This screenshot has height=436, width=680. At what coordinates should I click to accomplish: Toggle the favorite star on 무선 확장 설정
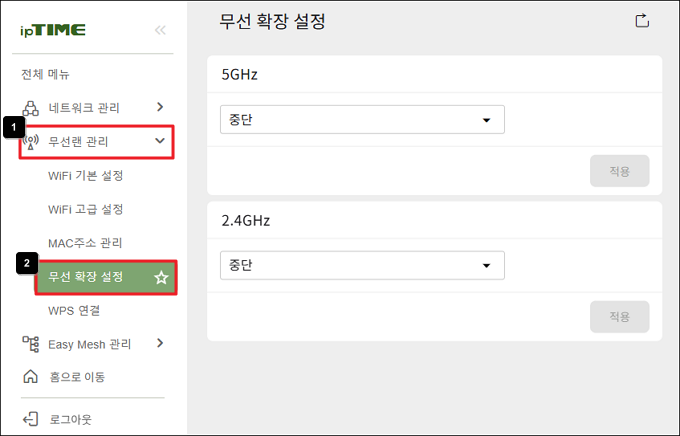[x=161, y=277]
